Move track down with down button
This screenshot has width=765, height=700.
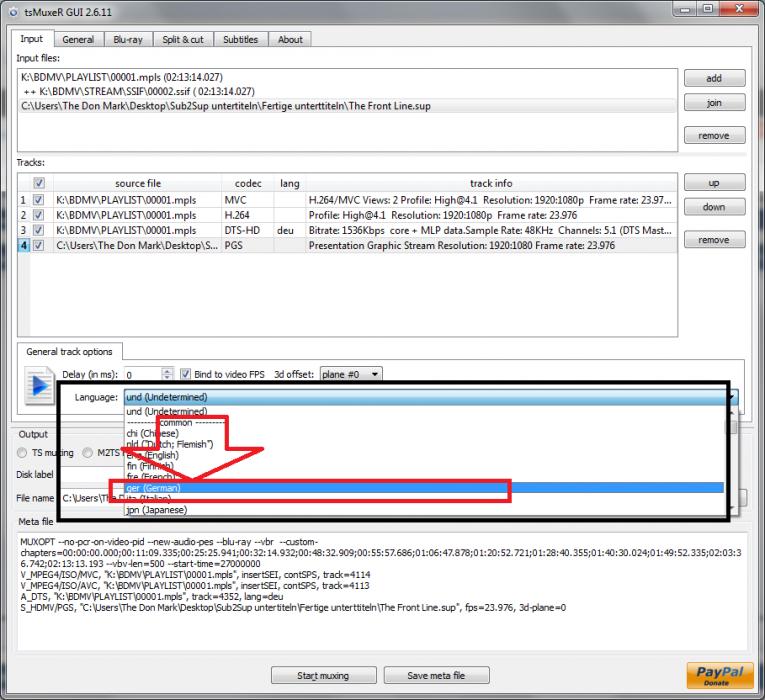714,207
